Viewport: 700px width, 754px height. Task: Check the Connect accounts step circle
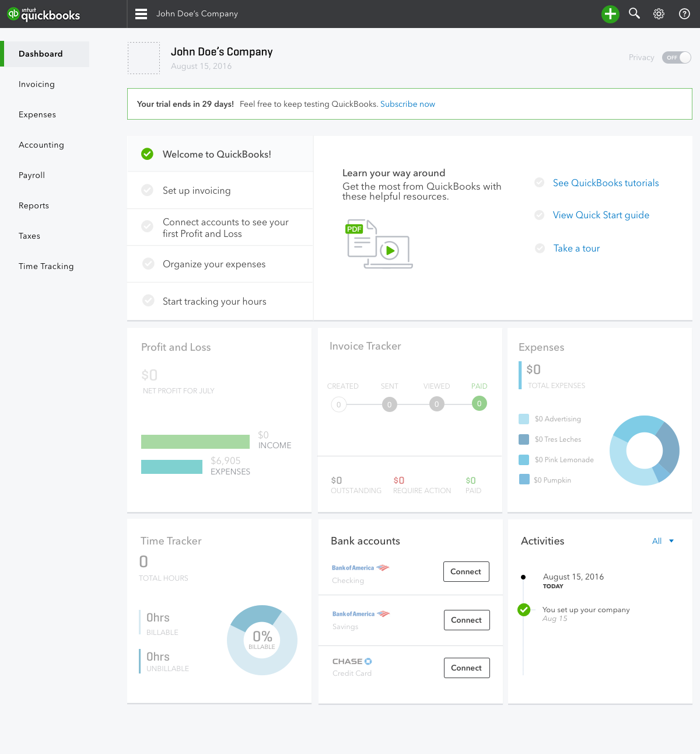148,226
